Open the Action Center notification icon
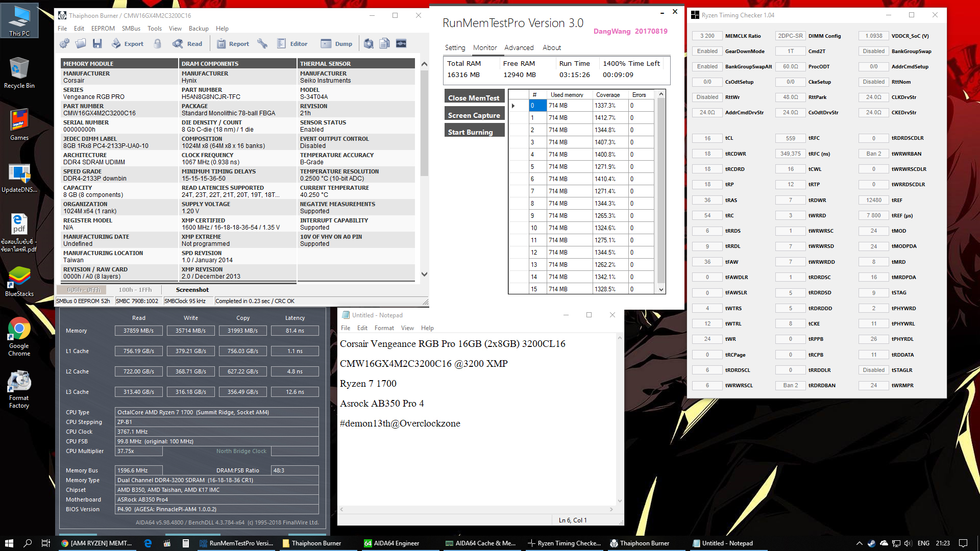This screenshot has height=551, width=980. tap(963, 543)
